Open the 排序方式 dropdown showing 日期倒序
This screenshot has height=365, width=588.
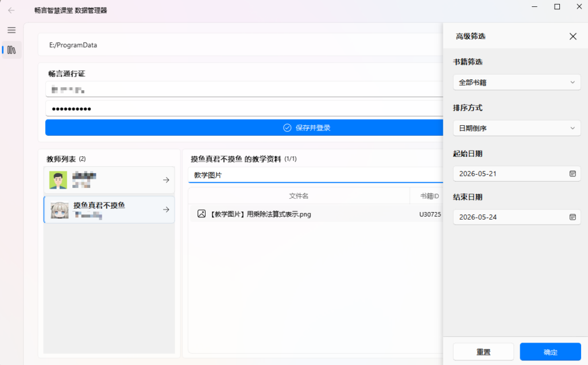[x=517, y=128]
